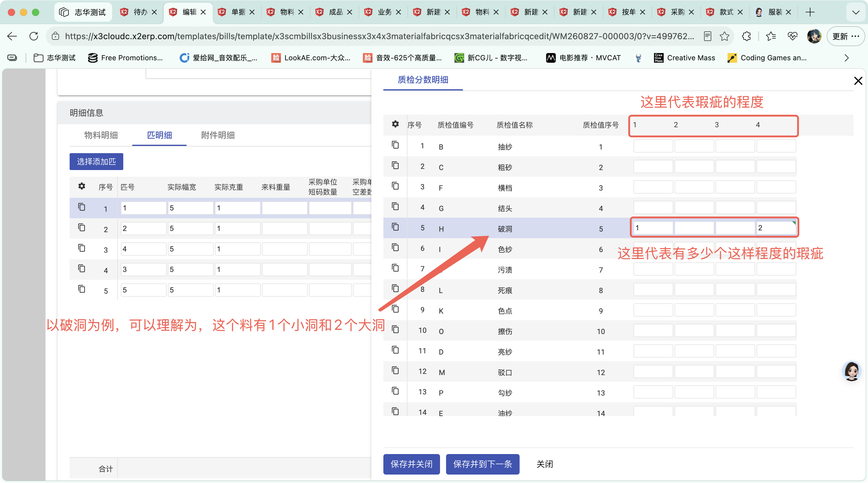Viewport: 868px width, 483px height.
Task: Go back with the browser back arrow
Action: (x=12, y=36)
